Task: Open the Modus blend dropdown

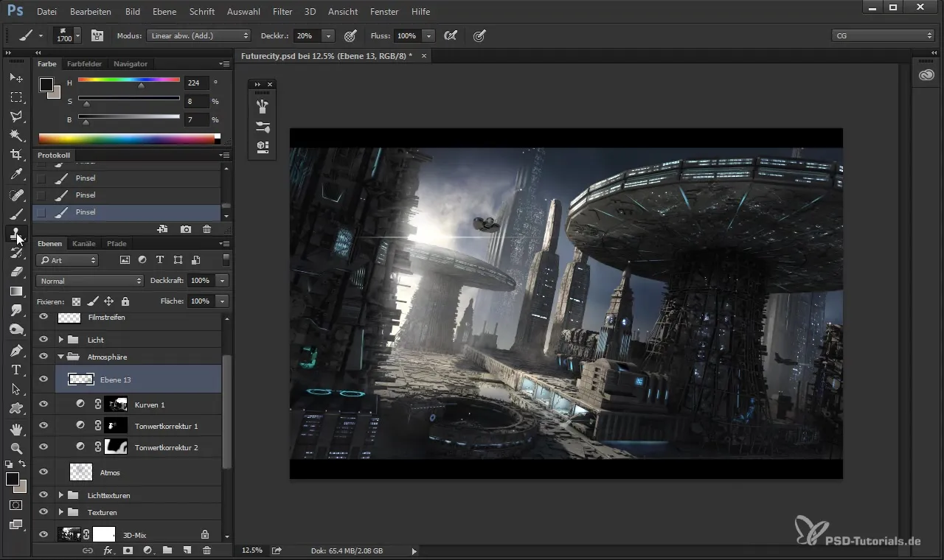Action: point(198,35)
